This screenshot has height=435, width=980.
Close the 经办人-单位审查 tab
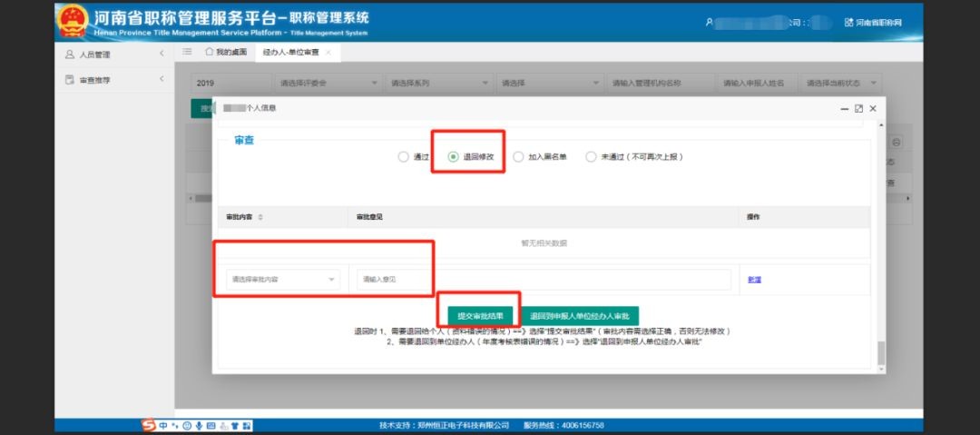[328, 53]
